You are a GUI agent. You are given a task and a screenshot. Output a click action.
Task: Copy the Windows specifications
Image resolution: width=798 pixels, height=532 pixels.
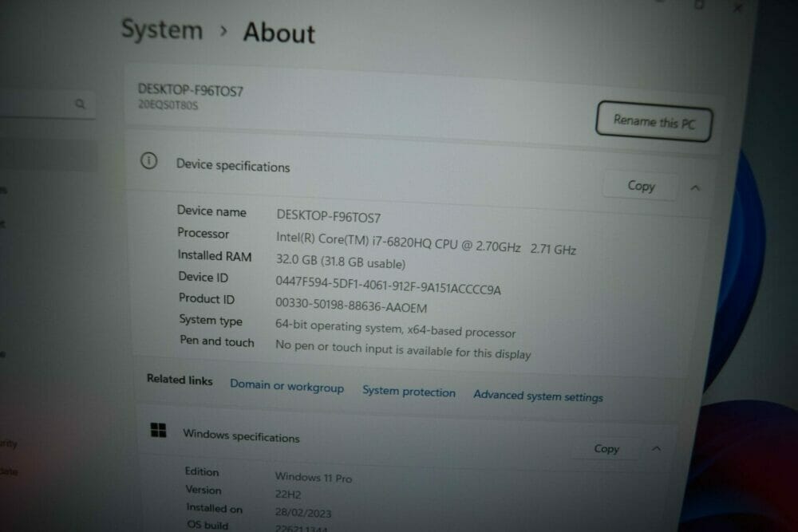click(x=606, y=448)
